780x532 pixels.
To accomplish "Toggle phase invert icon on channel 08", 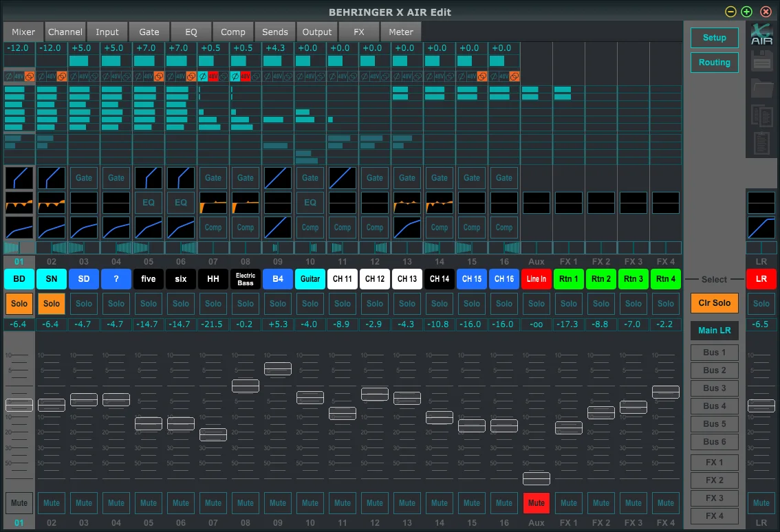I will pyautogui.click(x=235, y=76).
